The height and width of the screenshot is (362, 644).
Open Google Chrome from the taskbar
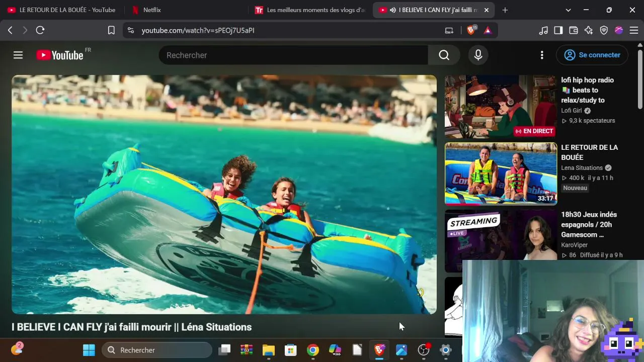coord(313,350)
